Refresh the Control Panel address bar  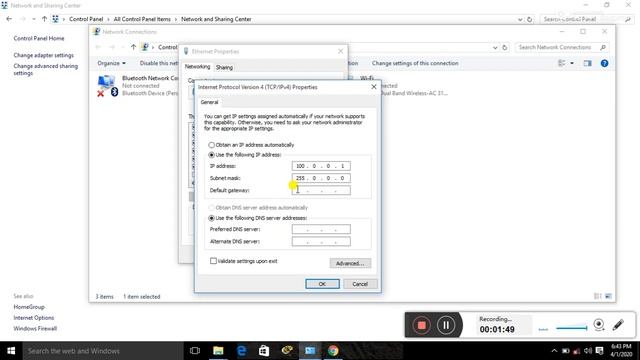tap(529, 19)
